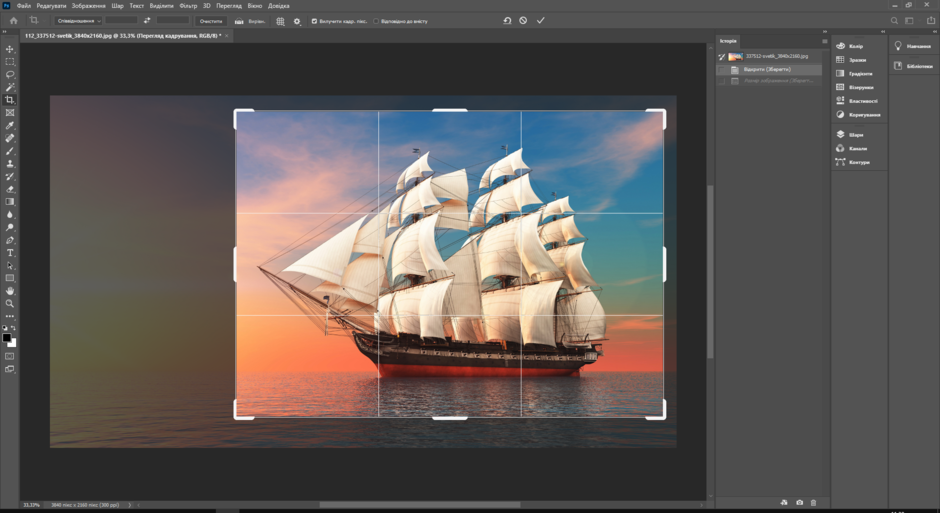Select the Frame tool
The image size is (940, 513).
[x=10, y=113]
